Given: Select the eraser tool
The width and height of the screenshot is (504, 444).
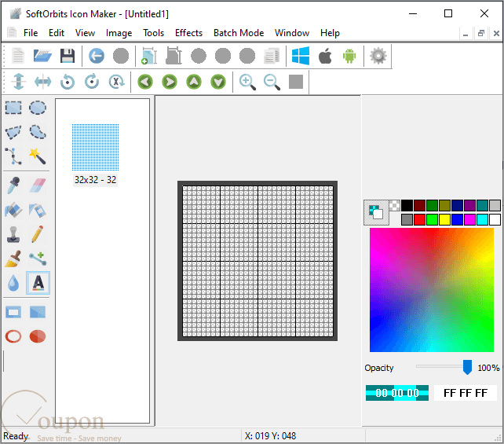Looking at the screenshot, I should (x=38, y=185).
